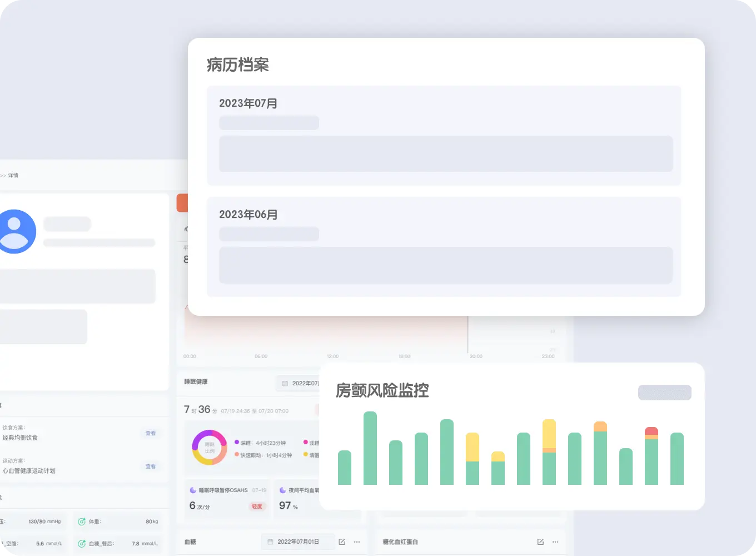The width and height of the screenshot is (756, 556).
Task: Open the grey selector in 房颤风险监控 card
Action: click(664, 393)
